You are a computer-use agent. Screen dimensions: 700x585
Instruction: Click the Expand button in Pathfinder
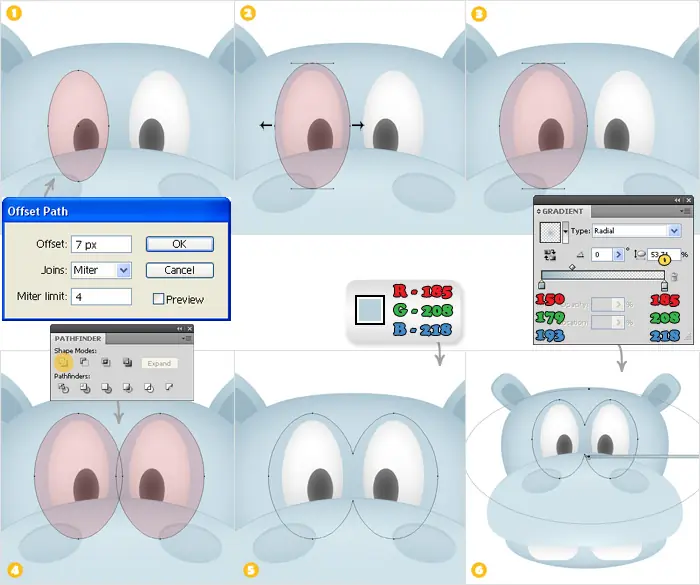click(159, 363)
